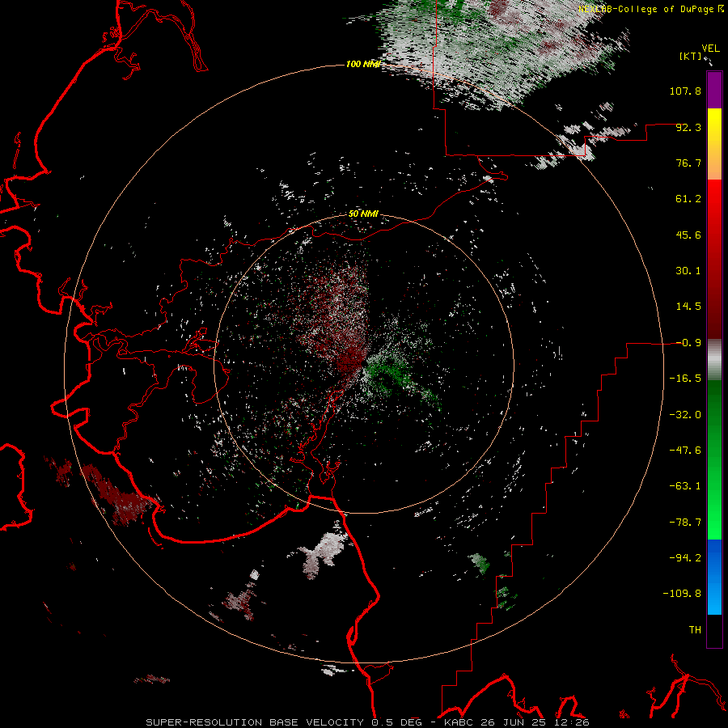The image size is (728, 728).
Task: Click the -109.8 value on velocity scale
Action: [682, 594]
